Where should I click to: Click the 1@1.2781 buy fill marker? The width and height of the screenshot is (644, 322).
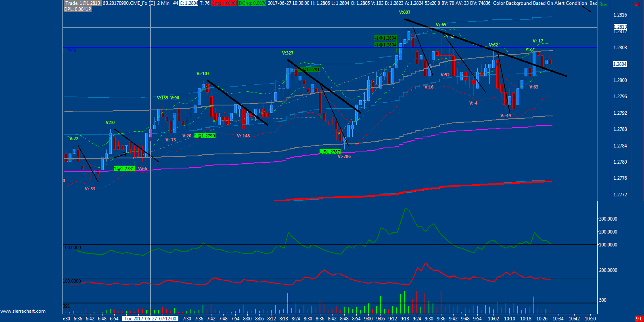pyautogui.click(x=124, y=168)
